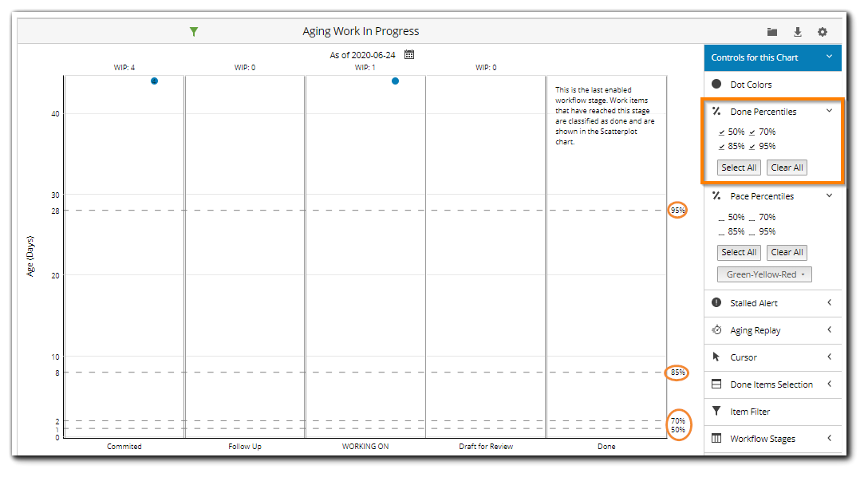Image resolution: width=868 pixels, height=477 pixels.
Task: Click the Done Percentiles percent icon
Action: 716,111
